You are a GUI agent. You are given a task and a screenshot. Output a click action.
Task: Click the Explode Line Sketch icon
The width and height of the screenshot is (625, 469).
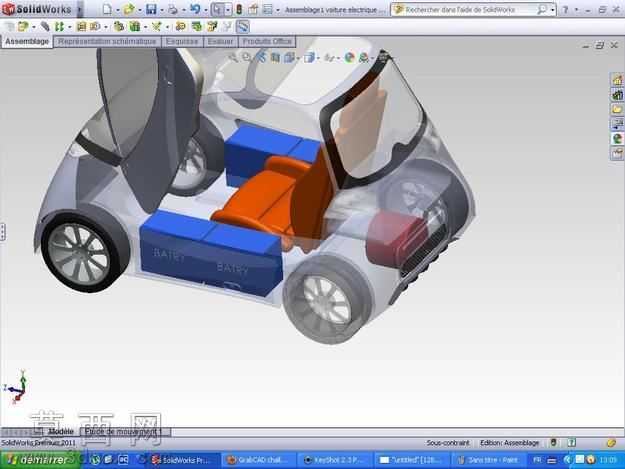pyautogui.click(x=227, y=27)
